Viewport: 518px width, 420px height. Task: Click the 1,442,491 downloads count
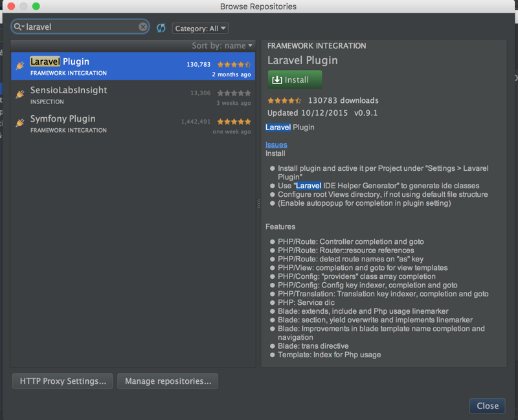point(196,122)
